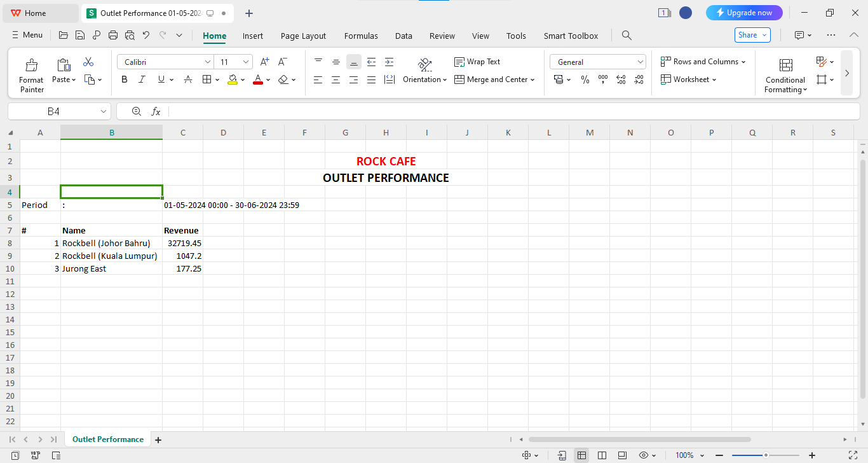This screenshot has width=868, height=463.
Task: Toggle Wrap Text for the cell
Action: click(477, 62)
